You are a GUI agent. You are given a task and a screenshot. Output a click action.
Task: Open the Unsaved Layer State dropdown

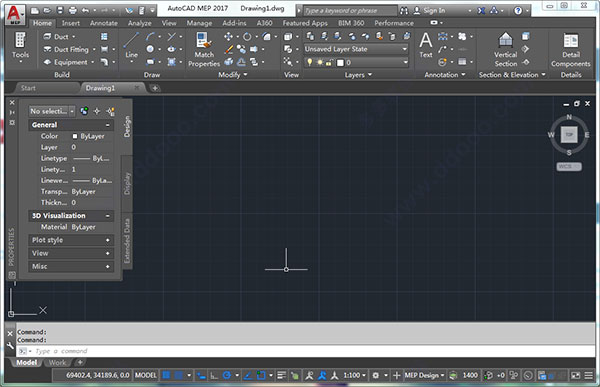click(x=356, y=49)
